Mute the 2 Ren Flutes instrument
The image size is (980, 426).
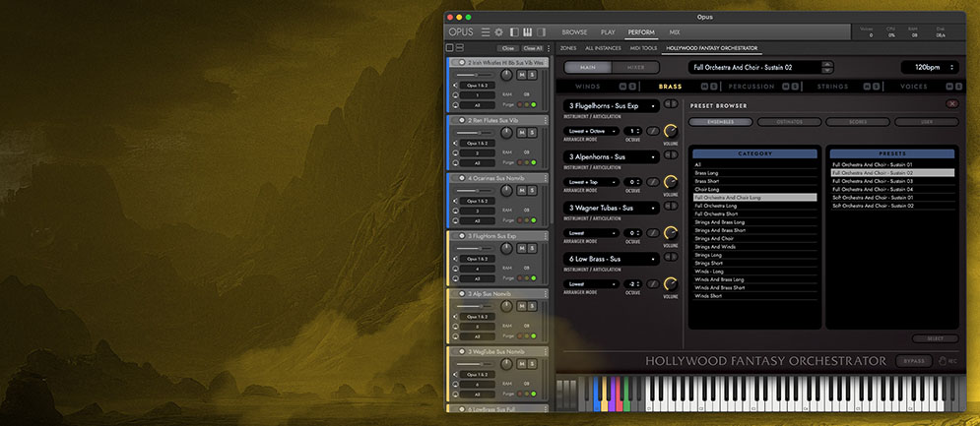[522, 133]
